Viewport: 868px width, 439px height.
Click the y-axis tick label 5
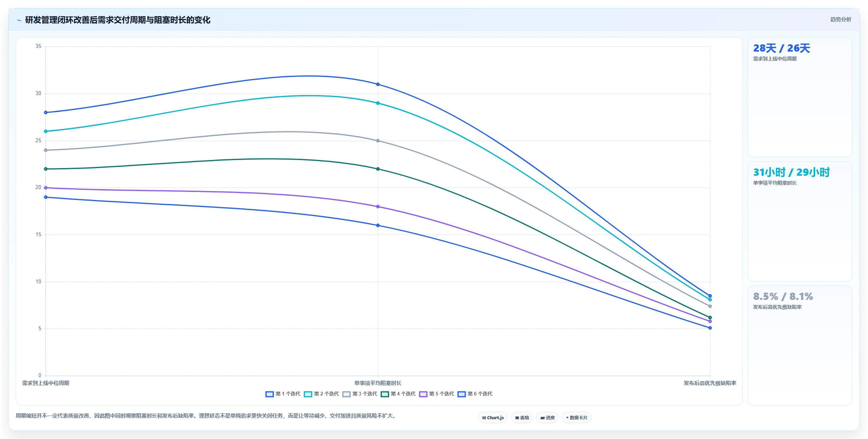[x=40, y=329]
